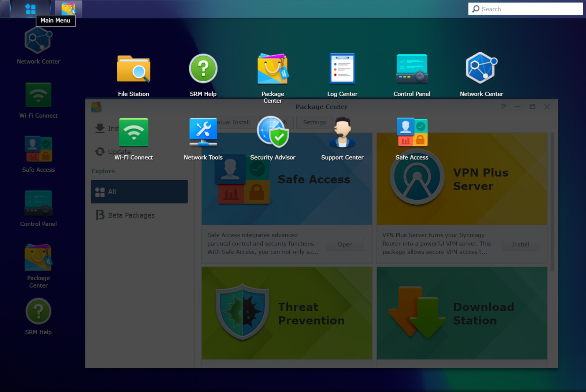Click the Package Center vertical scrollbar

[552, 202]
